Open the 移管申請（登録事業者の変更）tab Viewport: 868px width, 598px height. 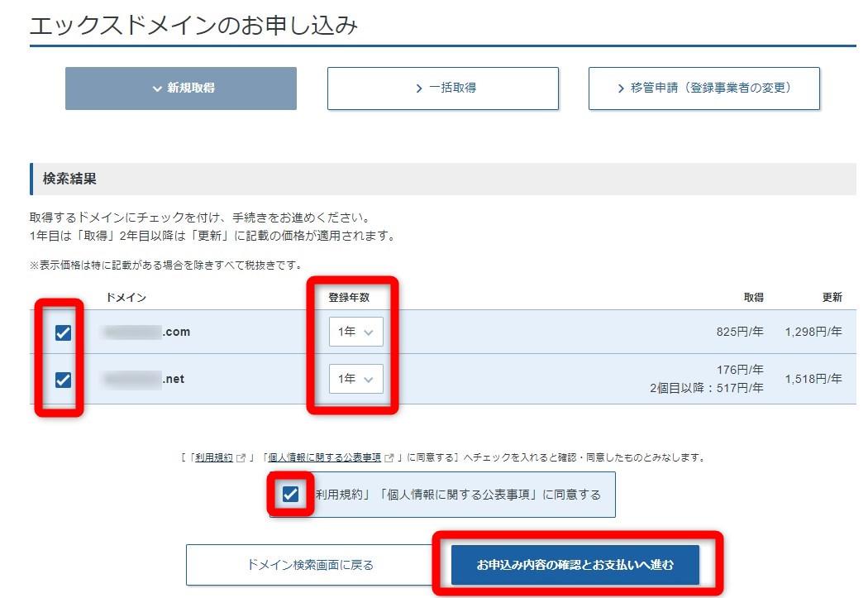point(703,88)
